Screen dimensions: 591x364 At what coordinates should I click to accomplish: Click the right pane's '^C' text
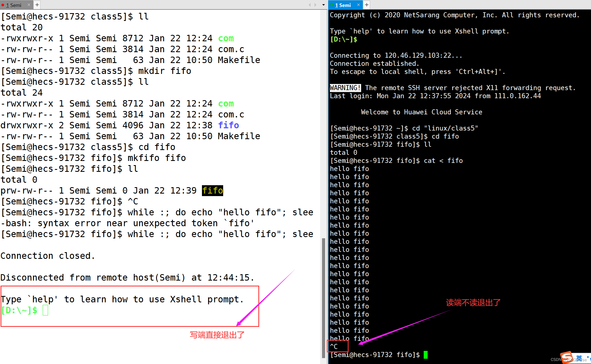point(334,347)
